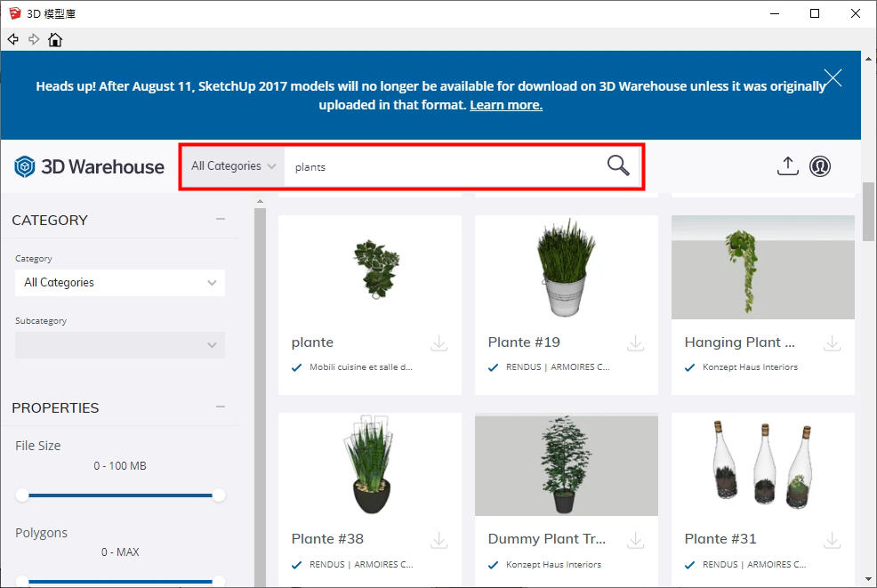Open the Plante #19 model thumbnail
This screenshot has height=588, width=877.
tap(566, 268)
